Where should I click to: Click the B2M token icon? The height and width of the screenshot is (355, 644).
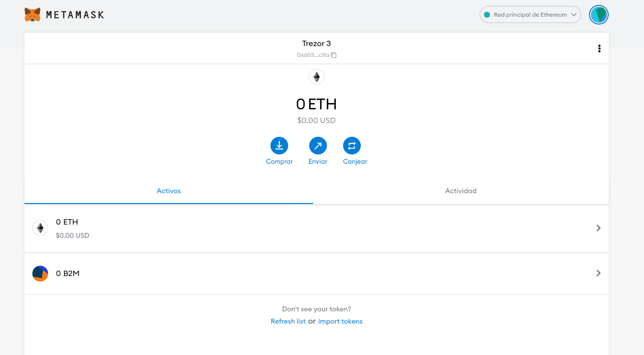click(40, 273)
